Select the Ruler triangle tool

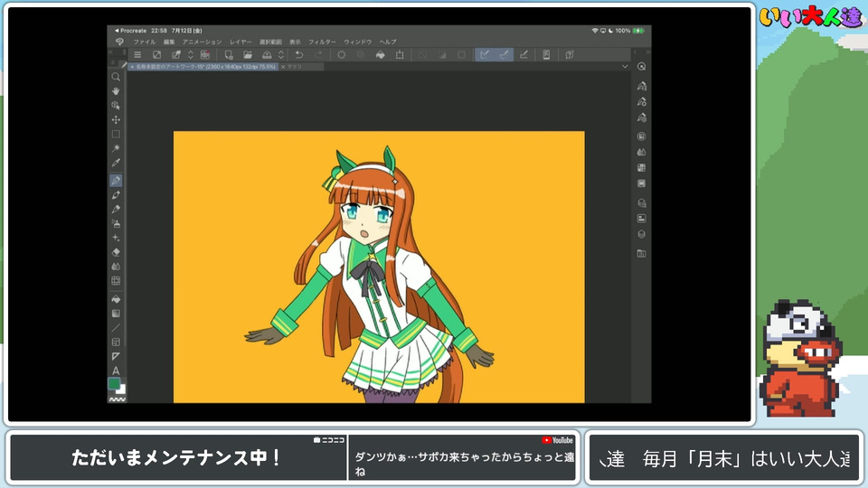click(x=116, y=357)
